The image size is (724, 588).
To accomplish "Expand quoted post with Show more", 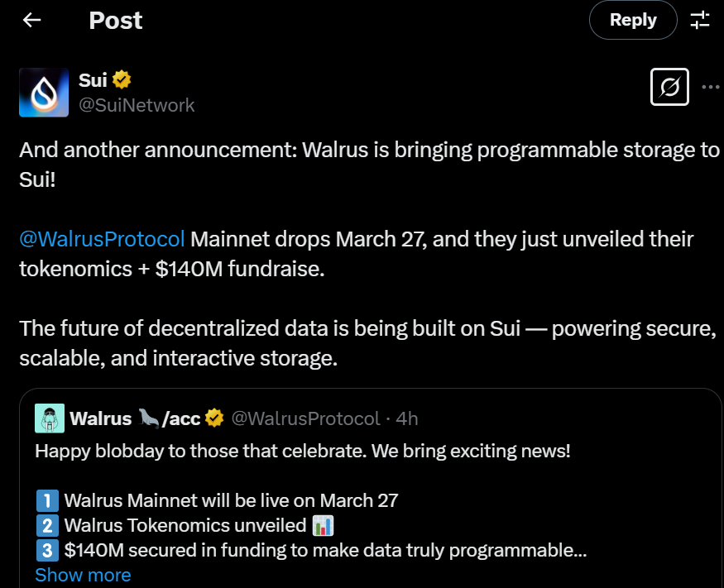I will [x=83, y=575].
